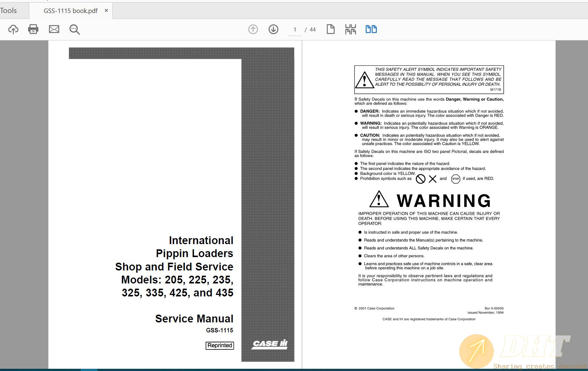Click the Reprinted box on the cover

coord(220,345)
